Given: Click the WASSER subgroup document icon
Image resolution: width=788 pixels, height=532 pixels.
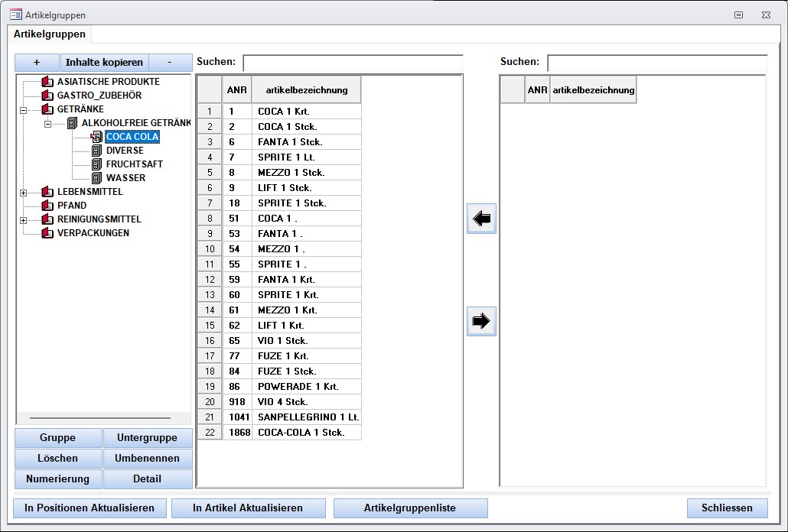Looking at the screenshot, I should coord(96,178).
